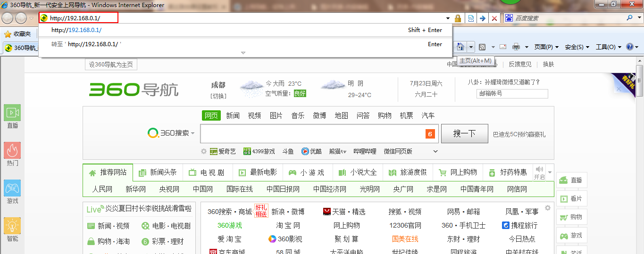
Task: Open the search provider dropdown arrow
Action: tap(638, 18)
